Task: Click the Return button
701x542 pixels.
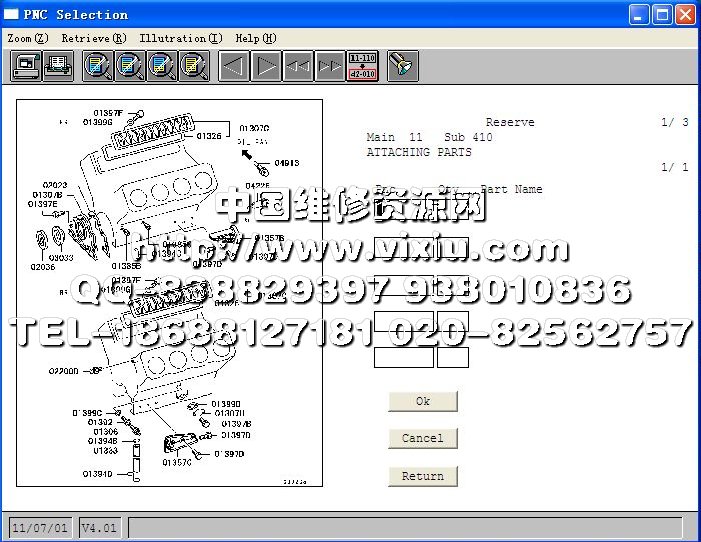Action: click(x=422, y=476)
